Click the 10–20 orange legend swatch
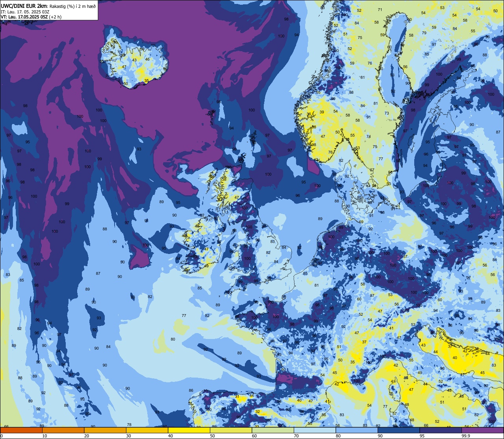Viewport: 504px width, 439px height. (x=63, y=430)
